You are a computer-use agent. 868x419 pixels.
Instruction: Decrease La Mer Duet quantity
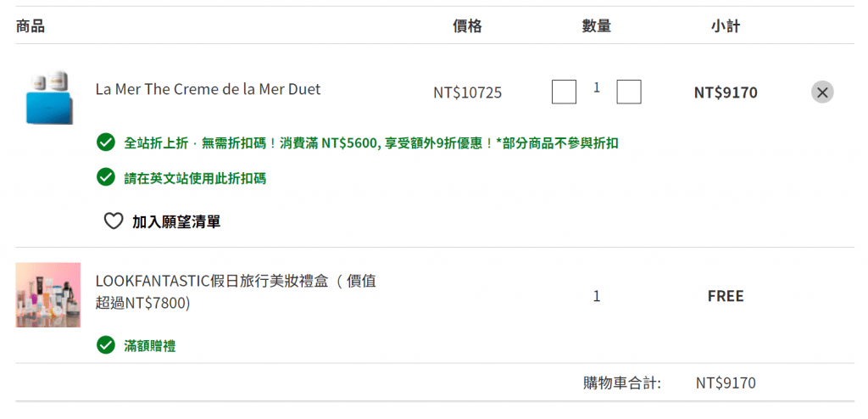click(564, 92)
